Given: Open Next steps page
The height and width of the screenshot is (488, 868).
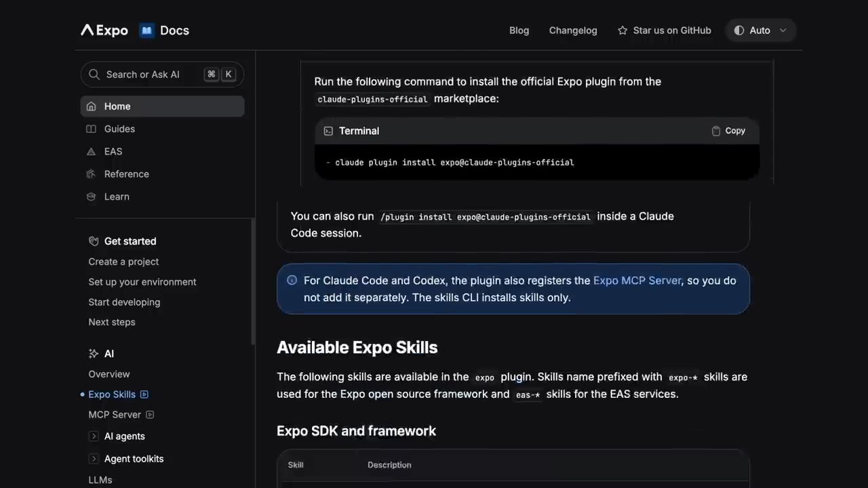Looking at the screenshot, I should click(x=112, y=322).
